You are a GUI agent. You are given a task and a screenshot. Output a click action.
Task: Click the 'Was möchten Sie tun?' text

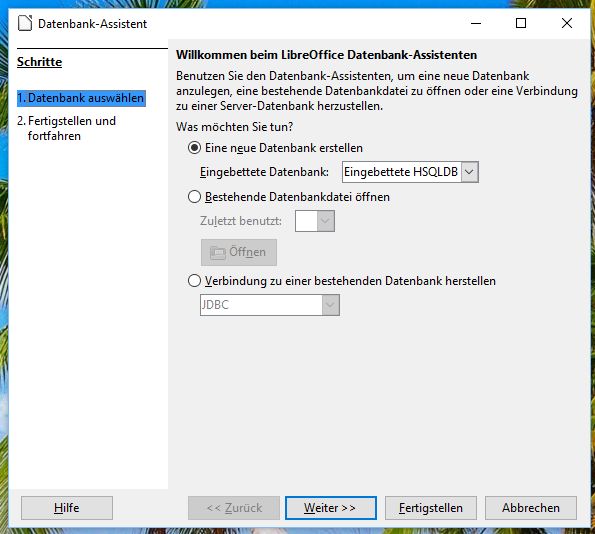235,126
